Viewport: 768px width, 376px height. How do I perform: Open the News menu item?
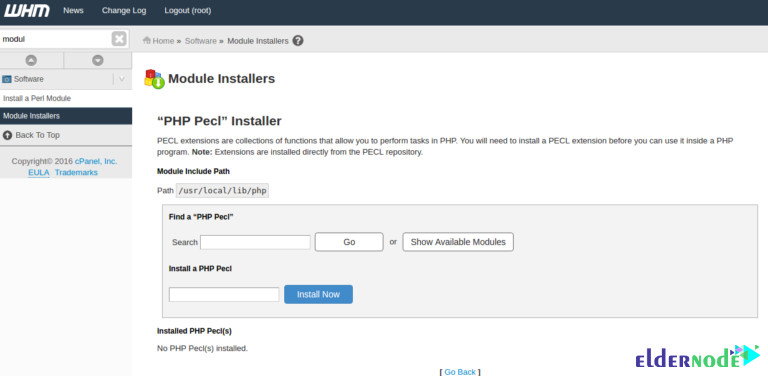coord(73,10)
